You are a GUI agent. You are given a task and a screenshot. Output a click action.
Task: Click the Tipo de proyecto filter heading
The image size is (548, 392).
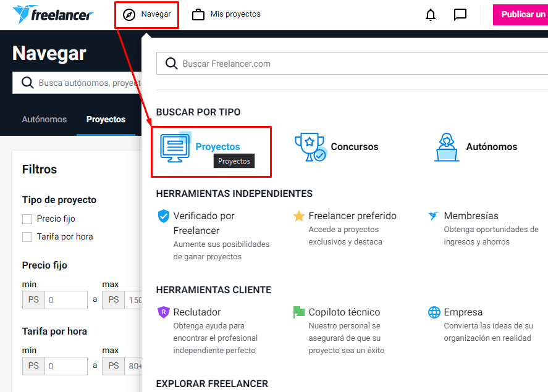click(59, 199)
